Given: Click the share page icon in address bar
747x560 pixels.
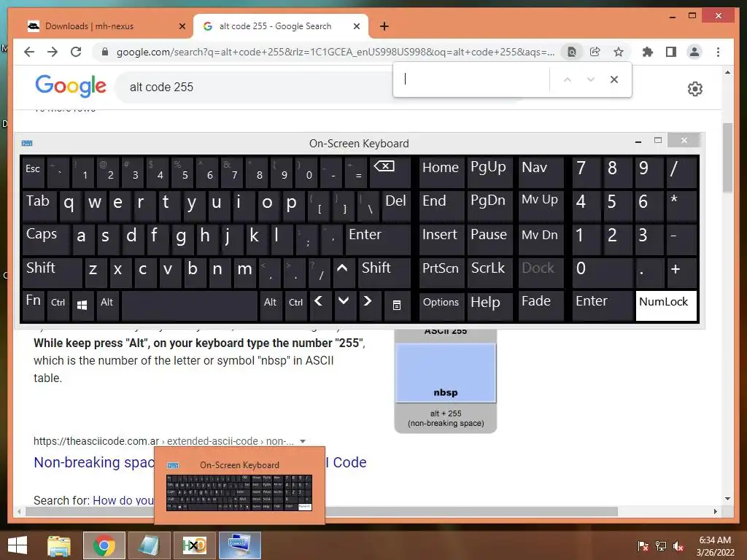Looking at the screenshot, I should click(595, 52).
